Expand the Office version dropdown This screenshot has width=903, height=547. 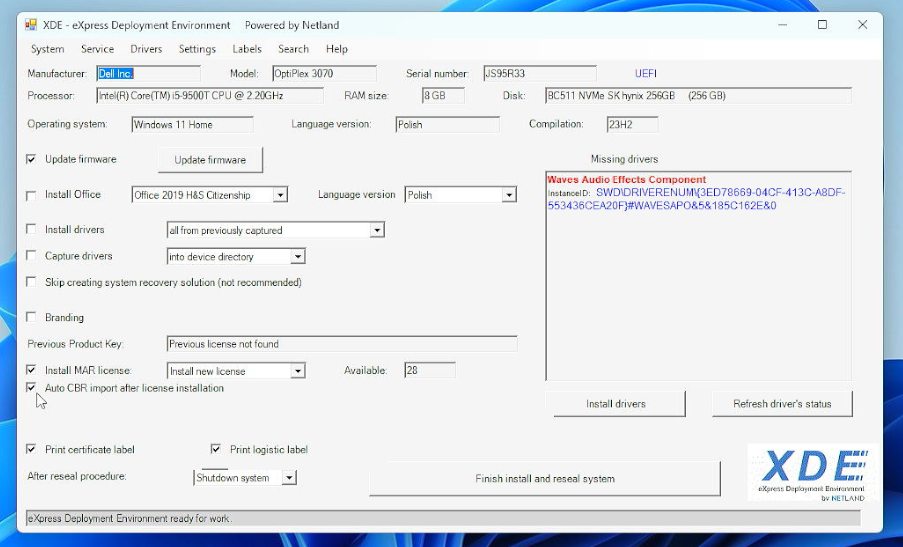[x=280, y=195]
